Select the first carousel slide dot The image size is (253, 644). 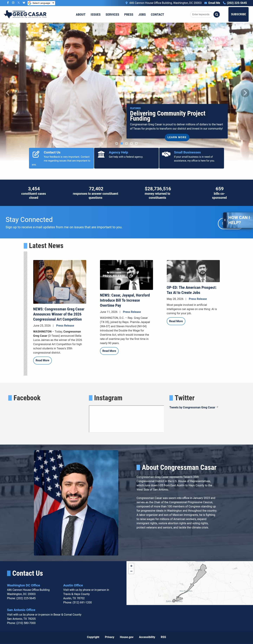[117, 143]
